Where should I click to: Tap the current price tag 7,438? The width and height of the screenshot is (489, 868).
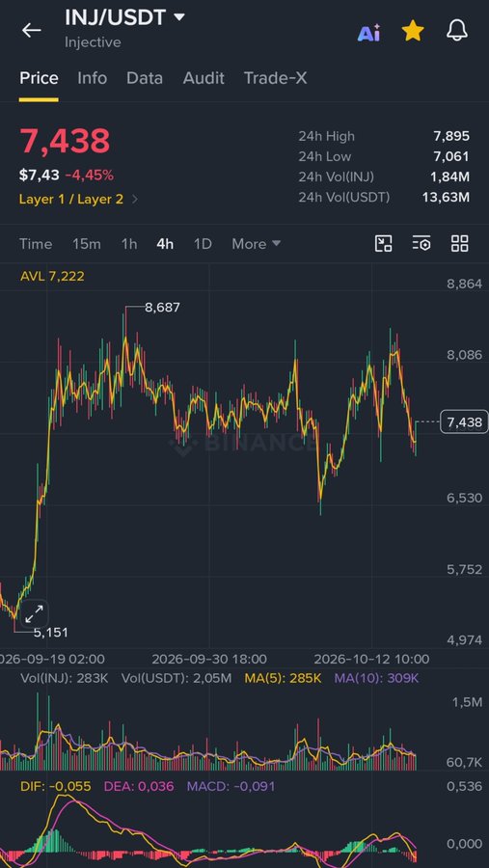pyautogui.click(x=464, y=422)
